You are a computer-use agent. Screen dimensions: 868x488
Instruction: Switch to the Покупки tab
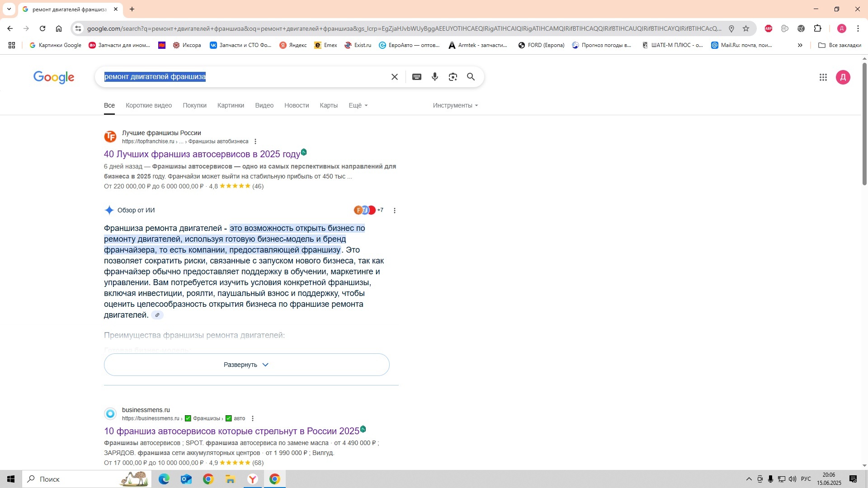pos(195,105)
